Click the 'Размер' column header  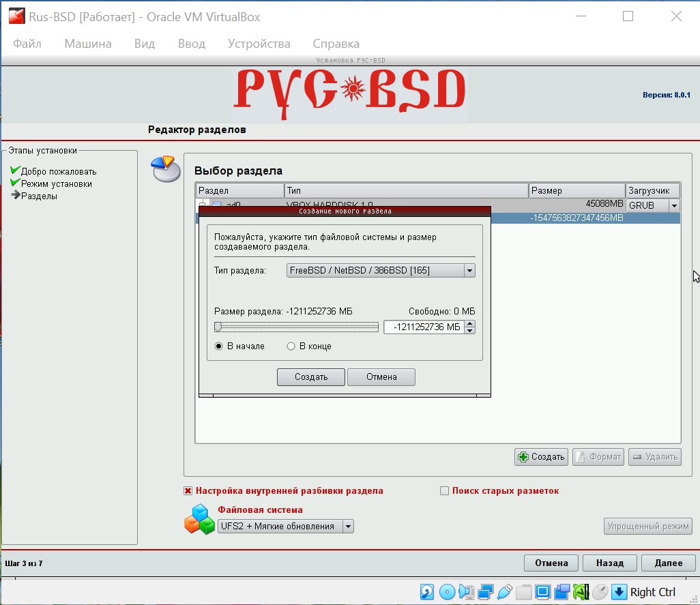click(x=577, y=190)
